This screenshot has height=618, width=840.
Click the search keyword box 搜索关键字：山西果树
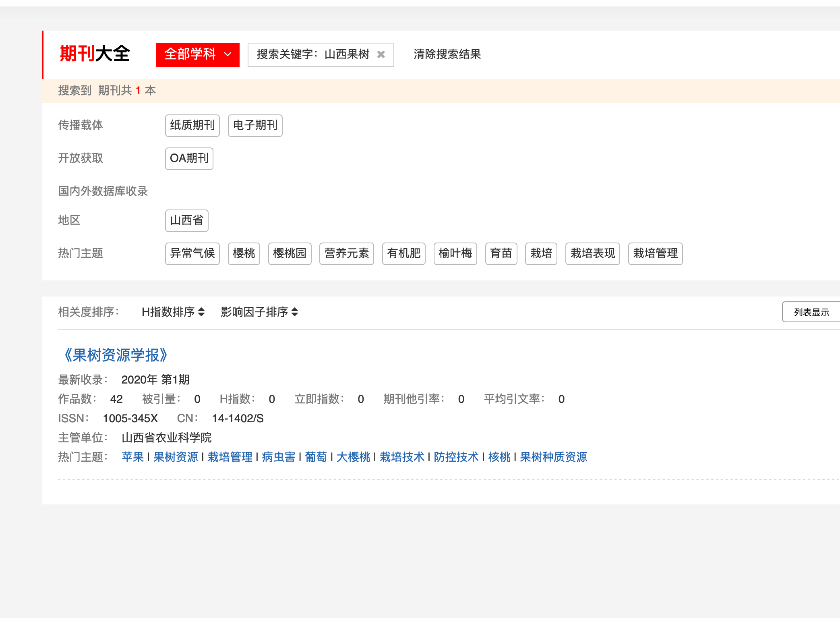(321, 54)
